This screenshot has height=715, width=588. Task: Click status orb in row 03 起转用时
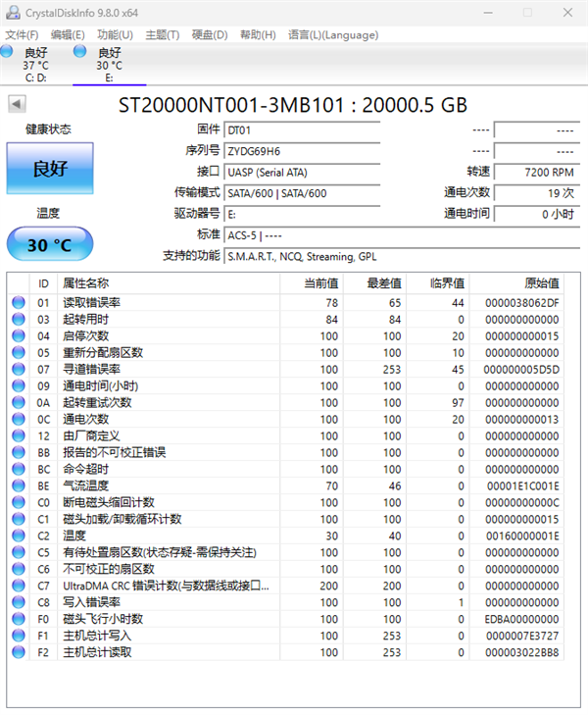19,319
